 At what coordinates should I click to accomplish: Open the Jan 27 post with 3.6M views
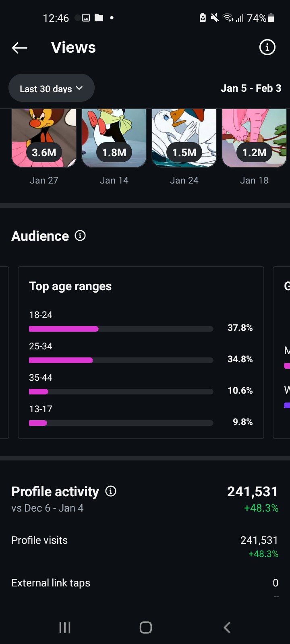click(44, 138)
